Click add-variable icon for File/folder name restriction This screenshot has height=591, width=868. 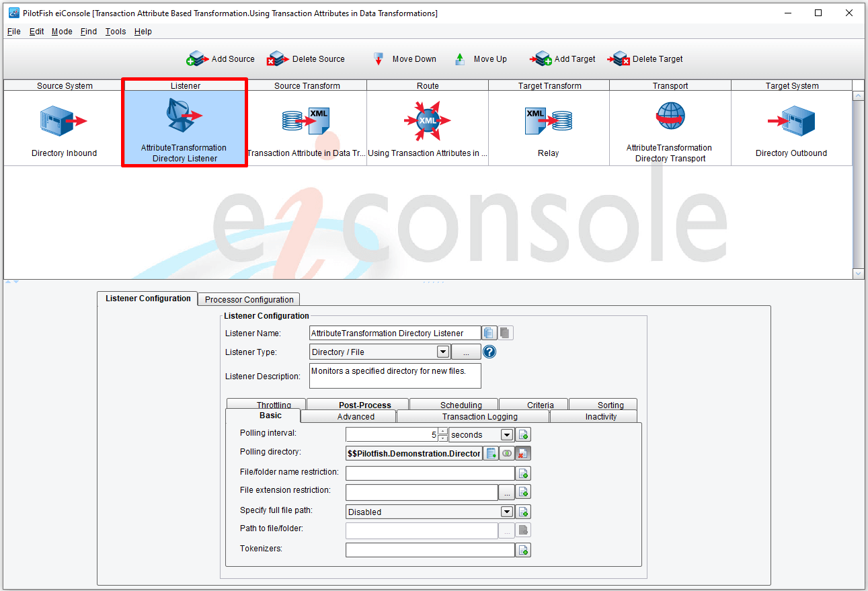(x=524, y=473)
